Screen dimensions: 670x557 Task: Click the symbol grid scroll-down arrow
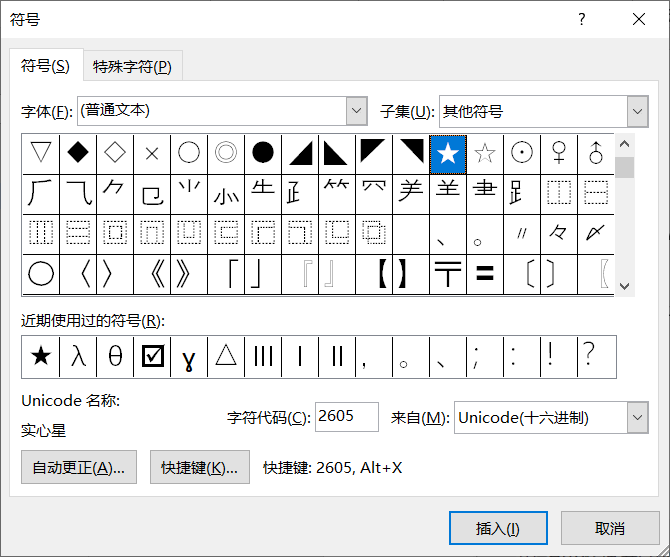coord(624,286)
